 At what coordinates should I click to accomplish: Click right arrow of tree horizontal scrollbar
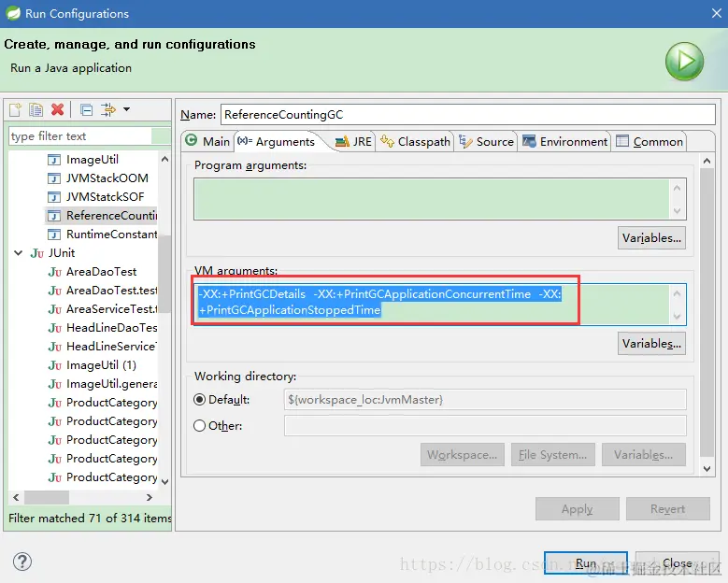coord(149,498)
